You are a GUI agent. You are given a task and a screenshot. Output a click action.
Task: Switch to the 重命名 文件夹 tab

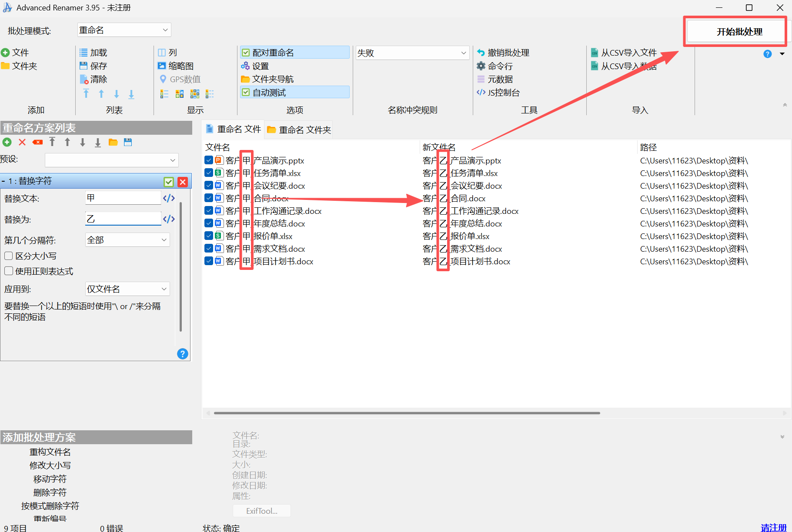pos(299,130)
